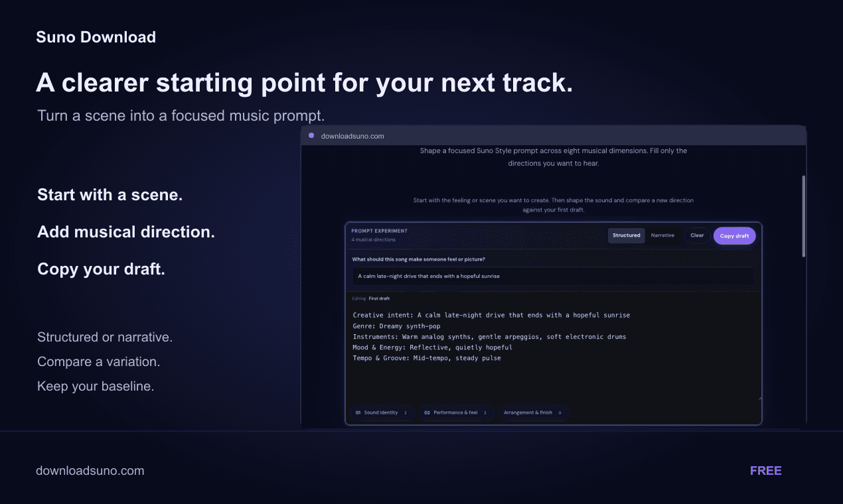Click 'Turn a scene into a focused music prompt'
Viewport: 843px width, 504px height.
tap(181, 115)
